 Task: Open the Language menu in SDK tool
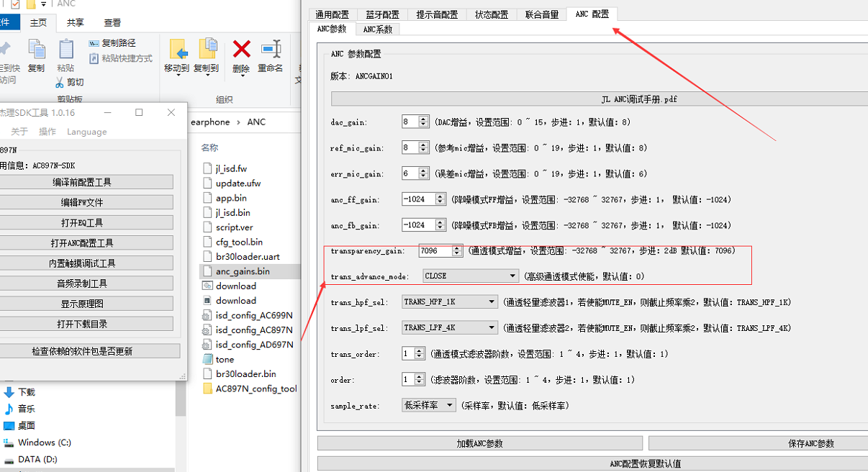pyautogui.click(x=86, y=132)
